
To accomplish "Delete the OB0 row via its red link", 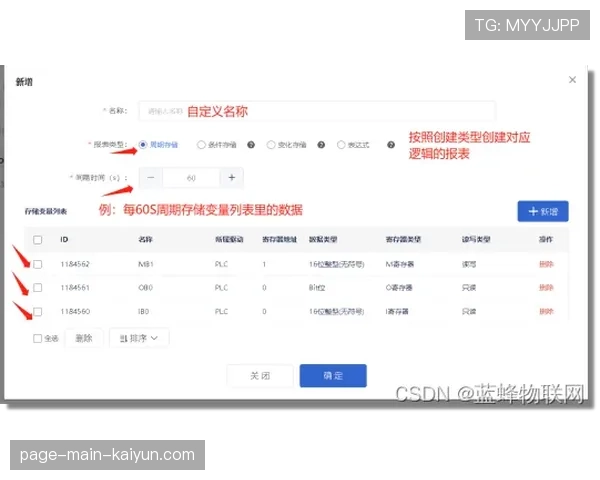I will [x=546, y=287].
